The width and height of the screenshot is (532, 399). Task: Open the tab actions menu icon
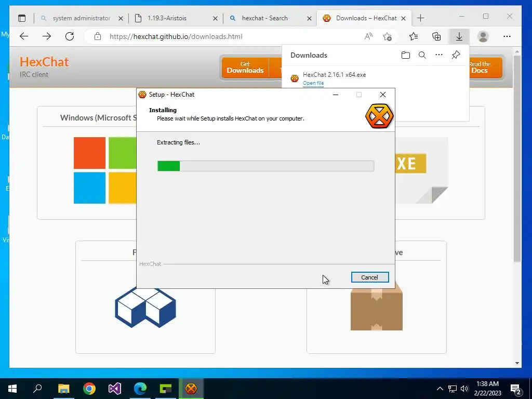tap(22, 18)
